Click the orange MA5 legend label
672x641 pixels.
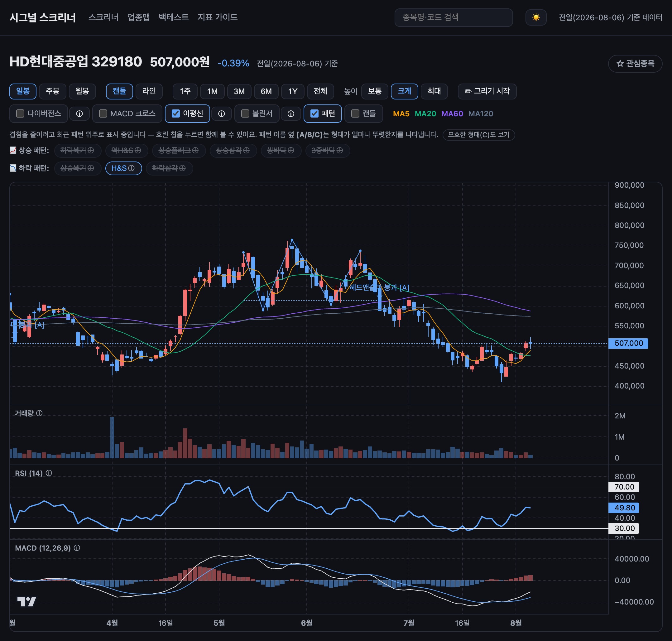tap(401, 114)
